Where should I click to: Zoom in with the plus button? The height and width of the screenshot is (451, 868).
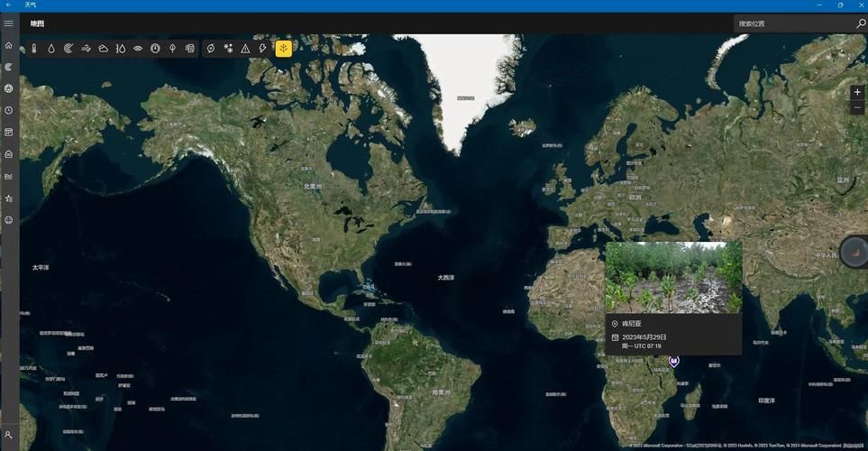(x=857, y=92)
